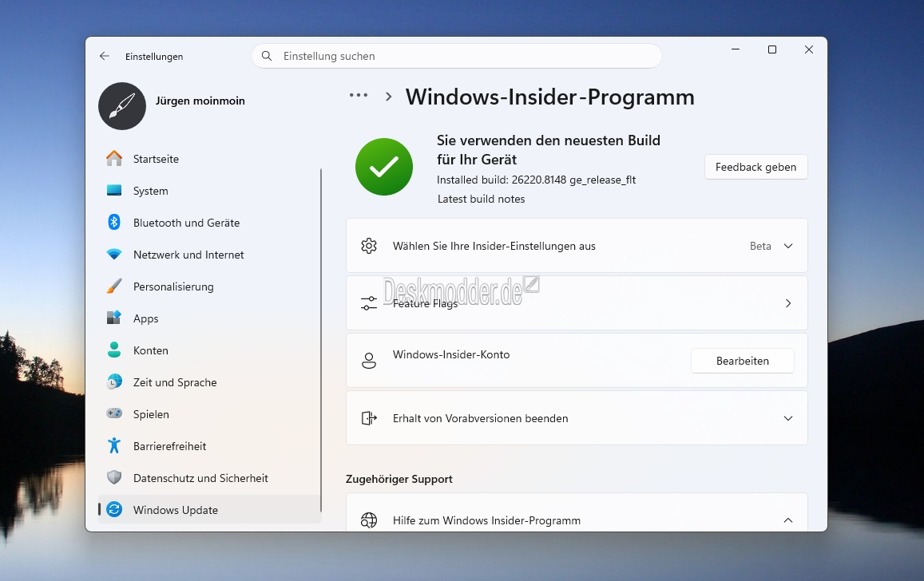
Task: Click the Barrierefreiheit accessibility icon
Action: tap(114, 446)
